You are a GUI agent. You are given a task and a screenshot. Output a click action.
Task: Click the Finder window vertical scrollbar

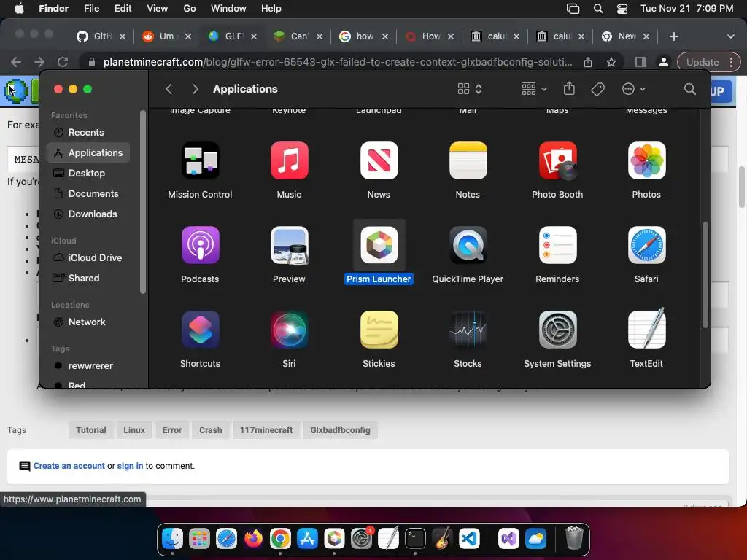[x=705, y=275]
